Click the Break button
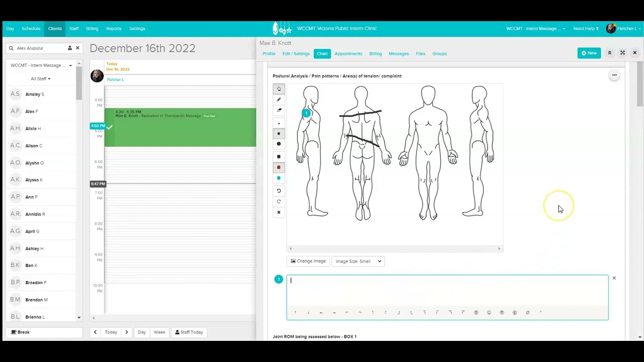Screen dimensions: 644x362 pyautogui.click(x=44, y=332)
